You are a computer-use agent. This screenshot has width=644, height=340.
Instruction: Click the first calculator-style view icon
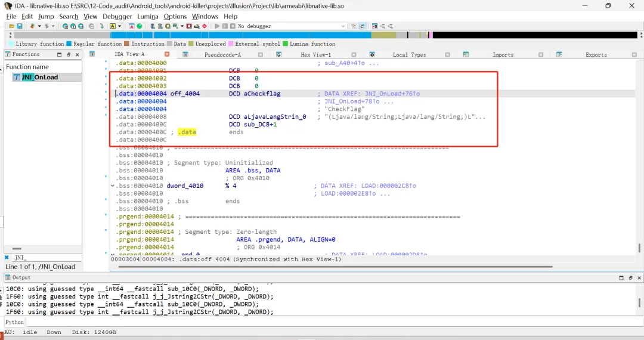pos(66,26)
